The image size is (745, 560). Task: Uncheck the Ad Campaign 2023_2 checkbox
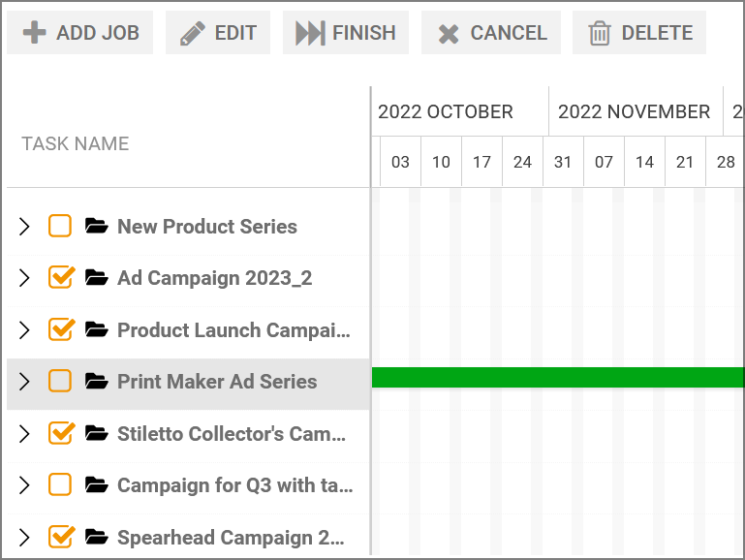click(61, 277)
